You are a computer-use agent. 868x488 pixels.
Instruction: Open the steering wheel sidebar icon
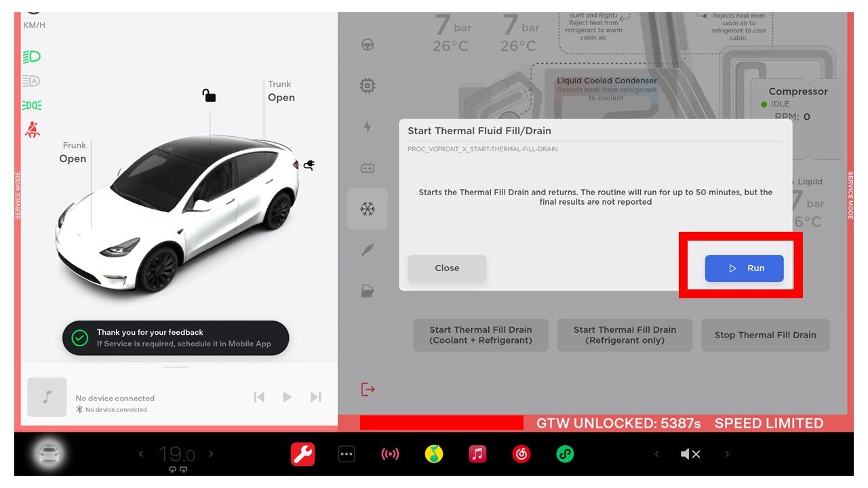click(368, 45)
